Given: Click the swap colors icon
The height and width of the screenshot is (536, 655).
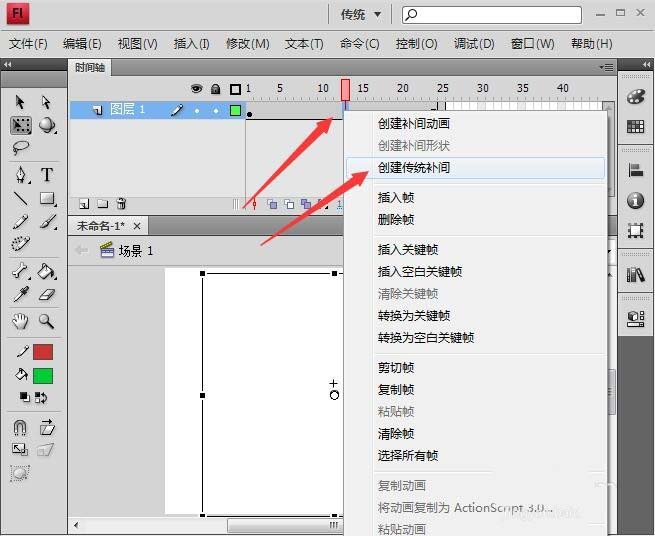Looking at the screenshot, I should tap(41, 397).
